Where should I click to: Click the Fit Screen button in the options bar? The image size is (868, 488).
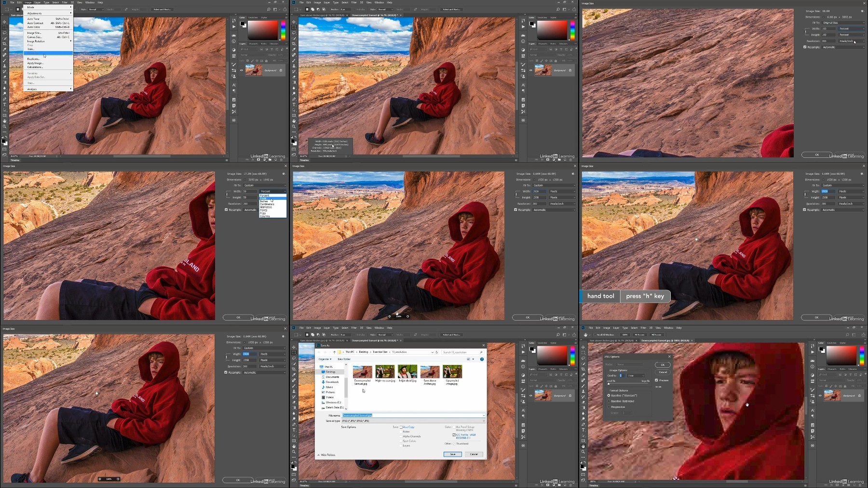click(639, 335)
